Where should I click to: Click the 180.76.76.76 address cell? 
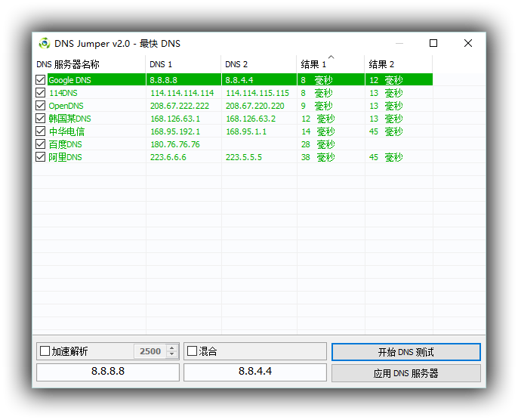pos(175,144)
